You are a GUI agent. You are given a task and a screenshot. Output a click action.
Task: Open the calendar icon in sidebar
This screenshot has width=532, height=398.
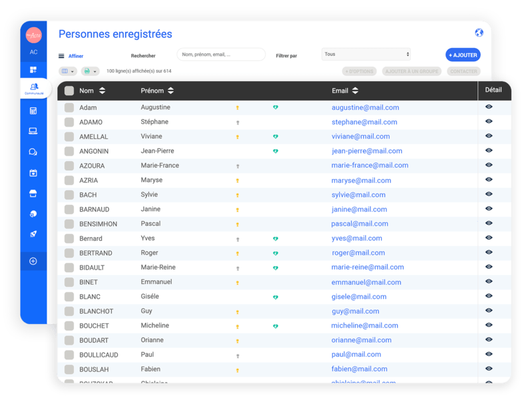[x=33, y=173]
